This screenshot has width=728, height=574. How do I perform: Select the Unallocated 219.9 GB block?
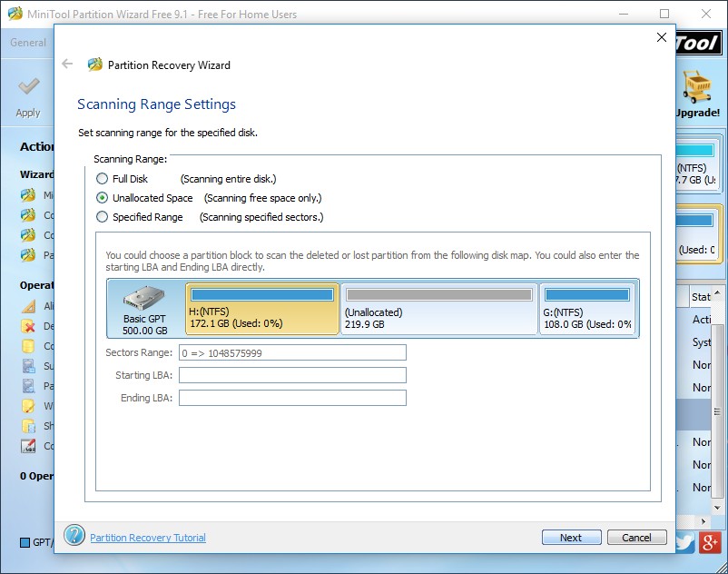(x=438, y=310)
